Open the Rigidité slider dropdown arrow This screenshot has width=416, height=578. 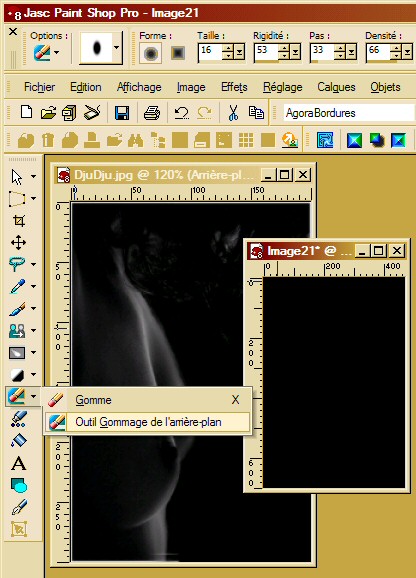[x=296, y=52]
